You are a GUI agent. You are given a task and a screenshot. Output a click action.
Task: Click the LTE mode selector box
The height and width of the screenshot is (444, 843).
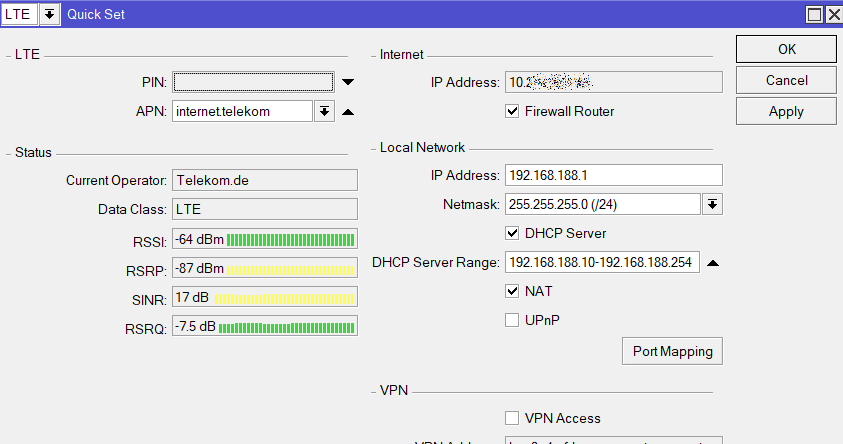19,15
